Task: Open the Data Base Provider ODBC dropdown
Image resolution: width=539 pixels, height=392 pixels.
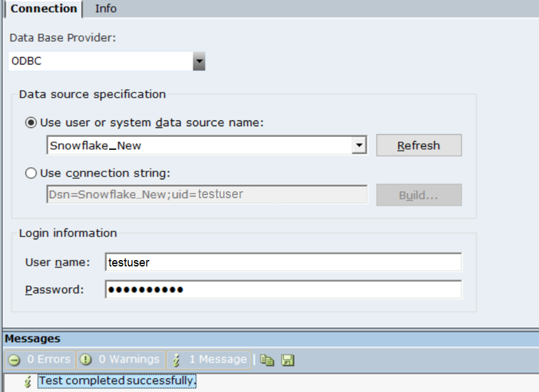Action: click(199, 62)
